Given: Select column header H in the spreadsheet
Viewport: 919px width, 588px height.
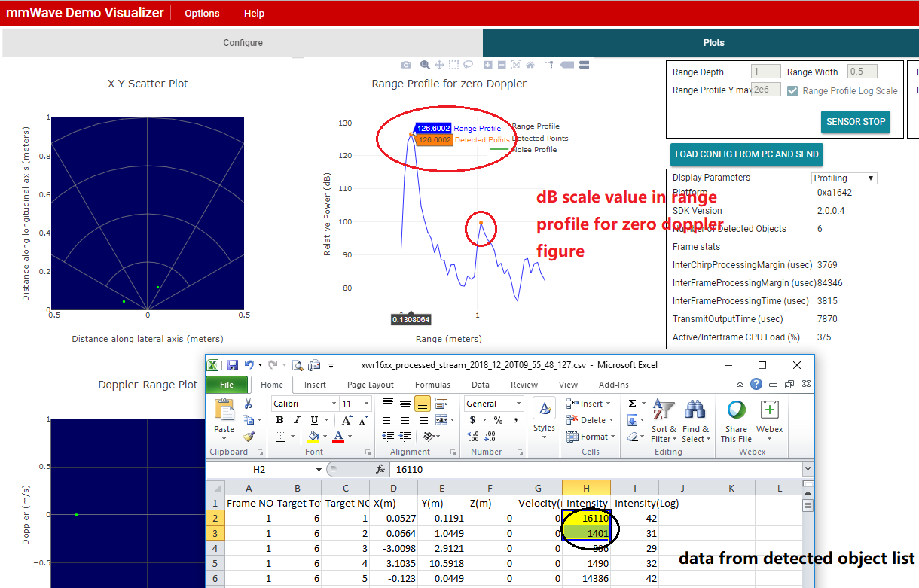Looking at the screenshot, I should tap(586, 489).
